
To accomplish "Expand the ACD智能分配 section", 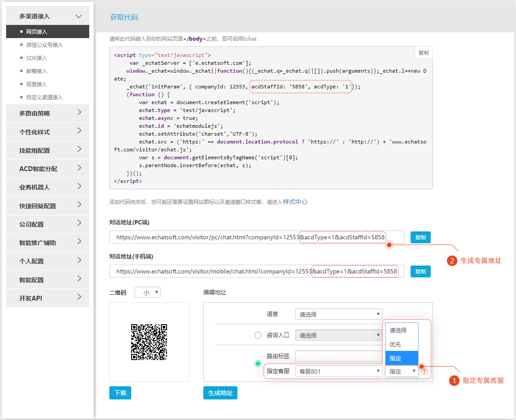I will [48, 169].
